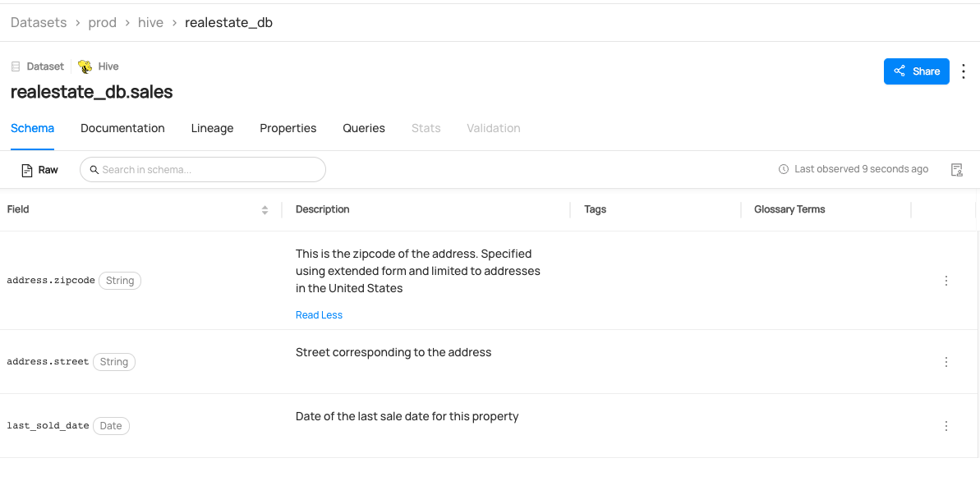This screenshot has width=980, height=504.
Task: Toggle sorting on the Field column
Action: click(x=265, y=209)
